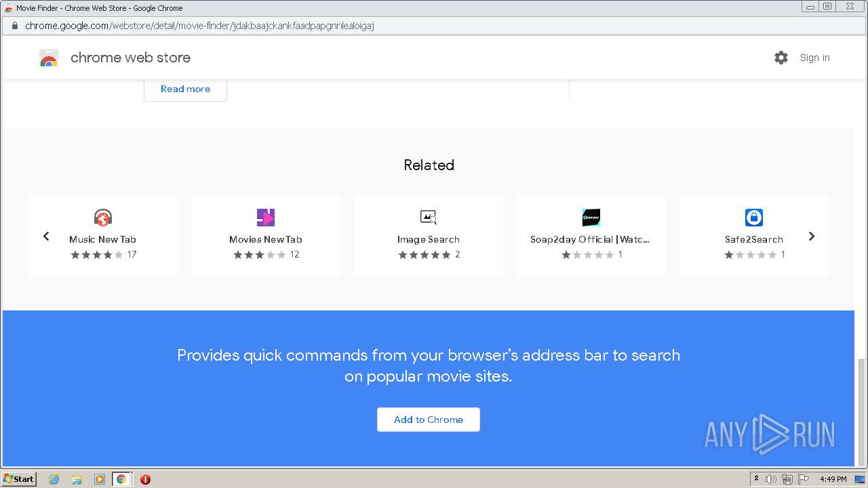Viewport: 868px width, 488px height.
Task: Show previous related extensions arrow
Action: [46, 236]
